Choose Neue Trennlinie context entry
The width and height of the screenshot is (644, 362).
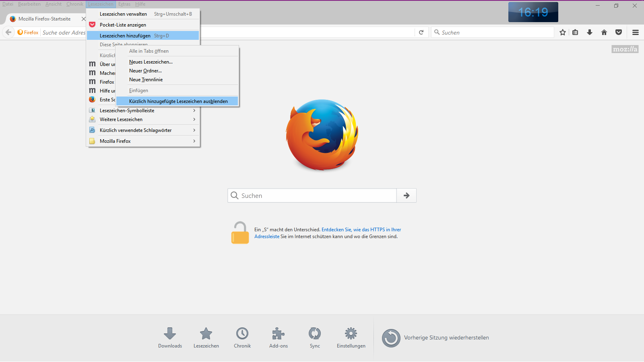point(177,80)
